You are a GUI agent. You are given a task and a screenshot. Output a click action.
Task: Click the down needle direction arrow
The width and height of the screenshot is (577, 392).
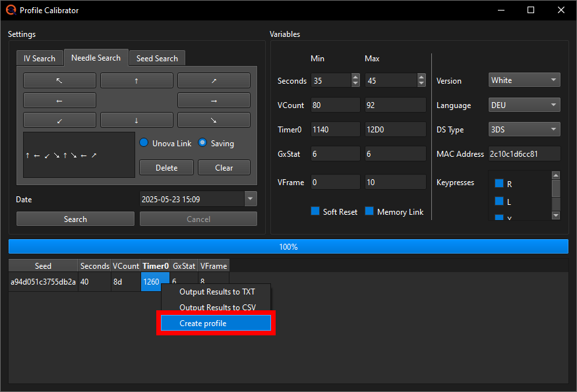137,119
